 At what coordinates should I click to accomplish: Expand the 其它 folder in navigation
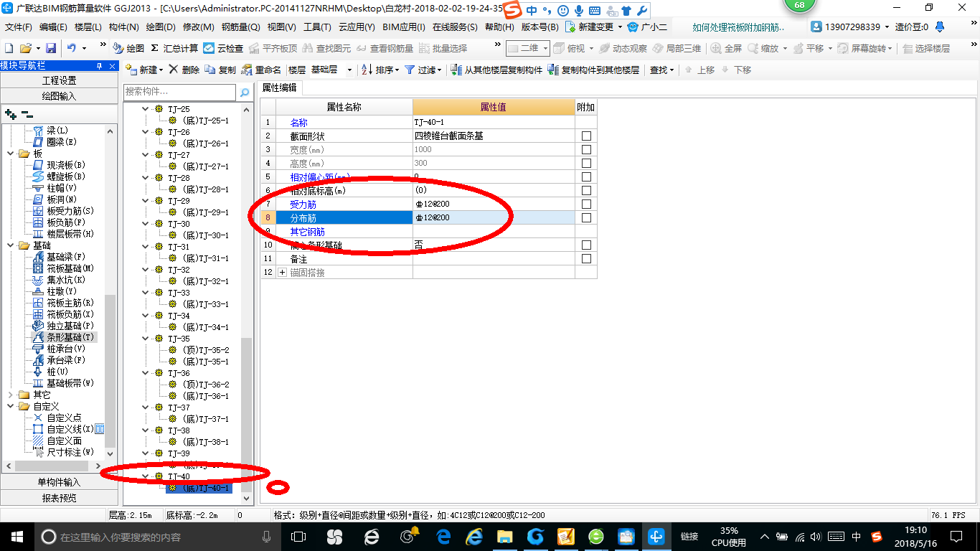10,395
